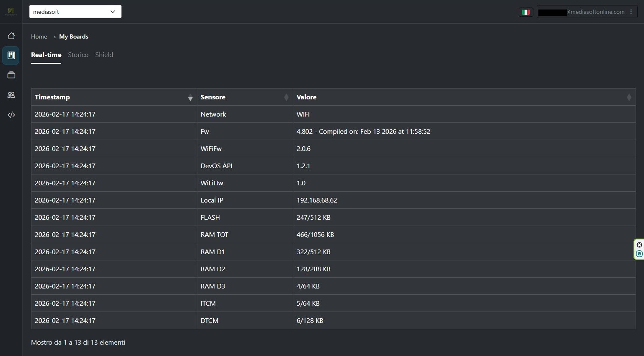Go to Home via the sidebar house icon
This screenshot has height=356, width=644.
coord(11,36)
